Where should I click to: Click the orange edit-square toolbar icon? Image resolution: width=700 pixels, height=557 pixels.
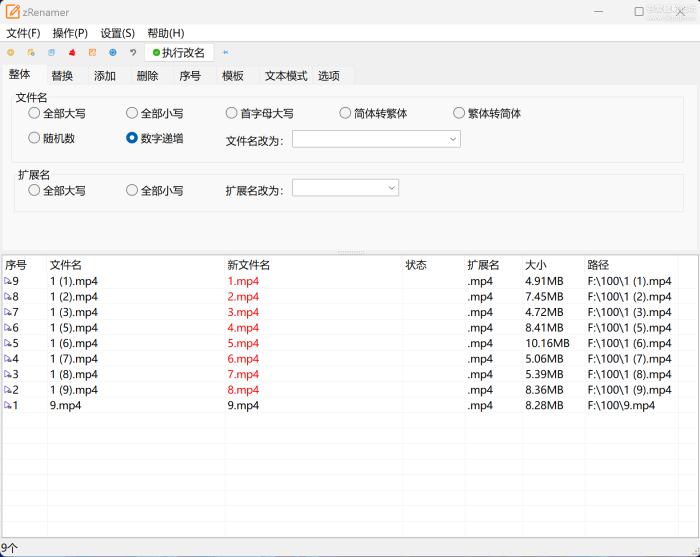tap(92, 53)
